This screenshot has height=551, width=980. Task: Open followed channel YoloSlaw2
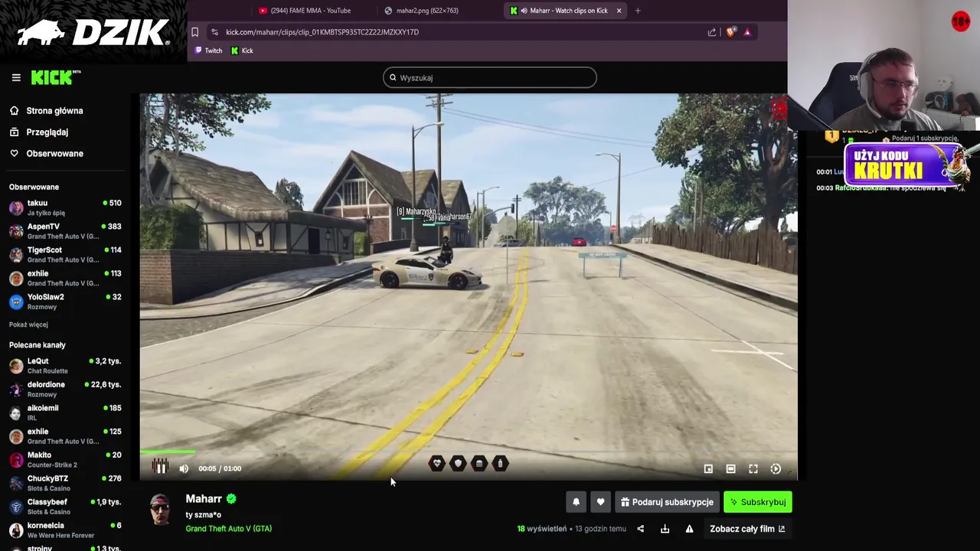(65, 302)
